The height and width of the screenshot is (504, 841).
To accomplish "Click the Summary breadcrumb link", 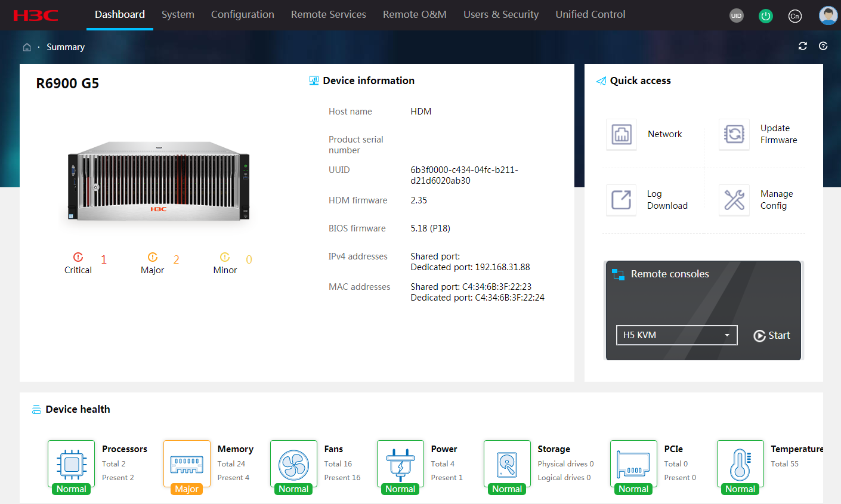I will click(x=66, y=47).
